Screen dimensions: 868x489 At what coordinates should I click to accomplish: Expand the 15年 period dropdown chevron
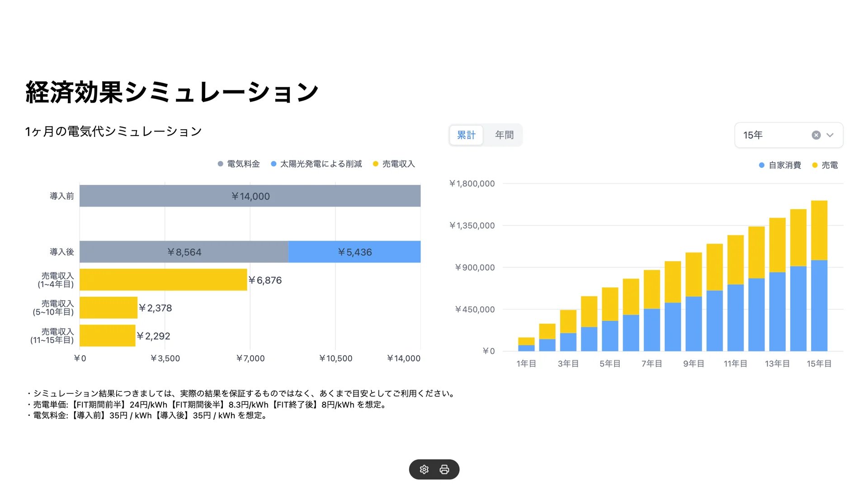(830, 135)
